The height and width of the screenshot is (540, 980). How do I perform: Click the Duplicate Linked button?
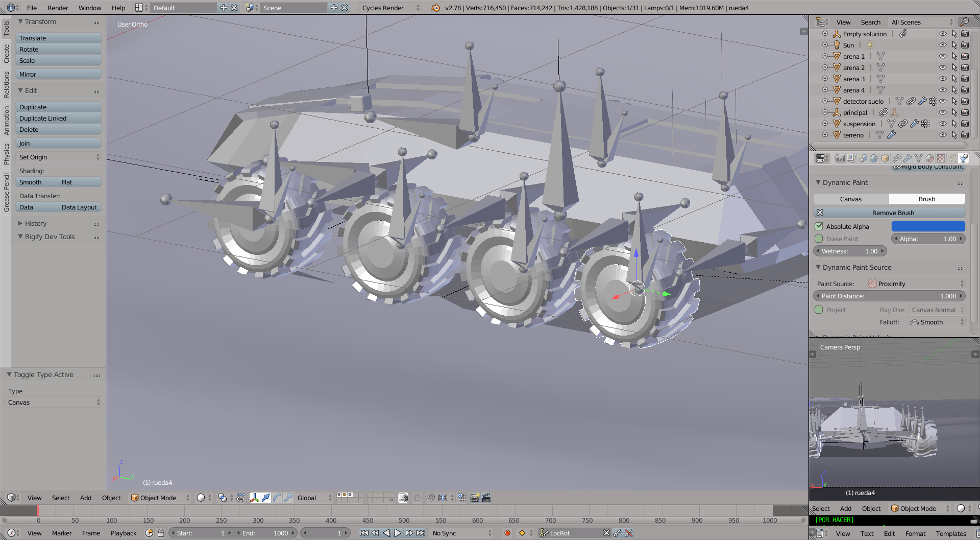tap(58, 118)
